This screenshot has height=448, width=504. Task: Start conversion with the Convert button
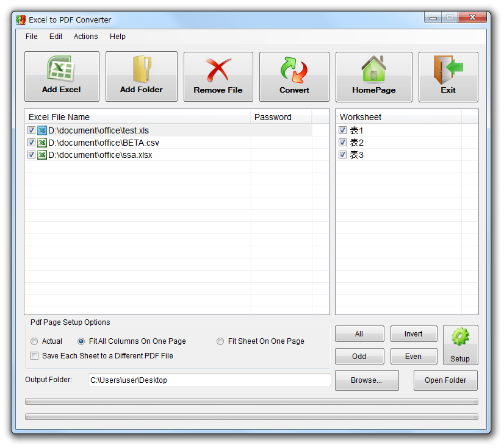(x=294, y=77)
